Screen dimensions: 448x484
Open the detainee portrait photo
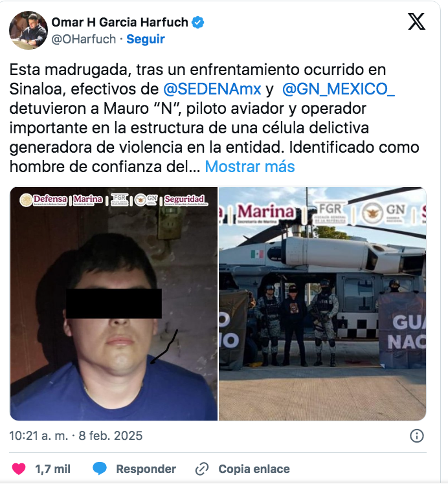114,303
